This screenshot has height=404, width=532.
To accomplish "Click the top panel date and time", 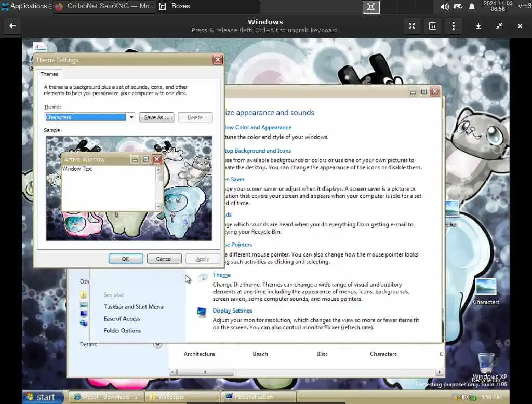I will point(498,6).
